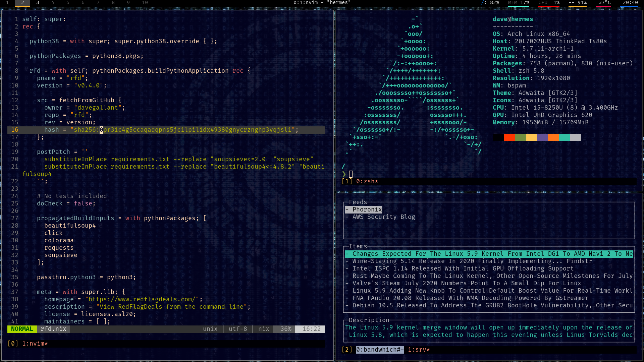Click the Feeds panel title
The width and height of the screenshot is (644, 362).
358,202
